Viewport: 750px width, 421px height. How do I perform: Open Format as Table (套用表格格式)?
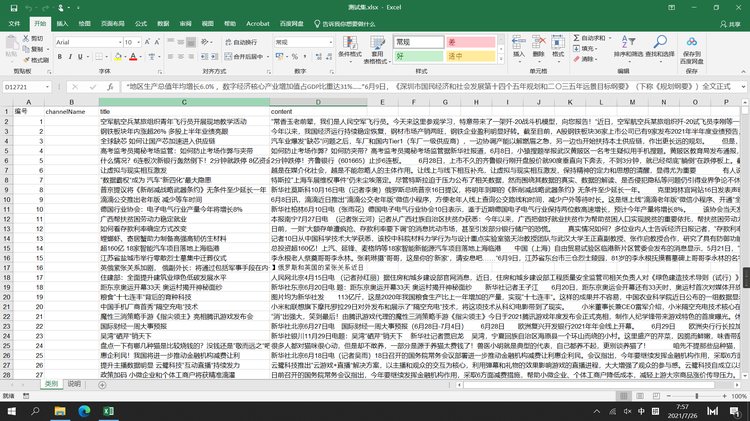[377, 50]
